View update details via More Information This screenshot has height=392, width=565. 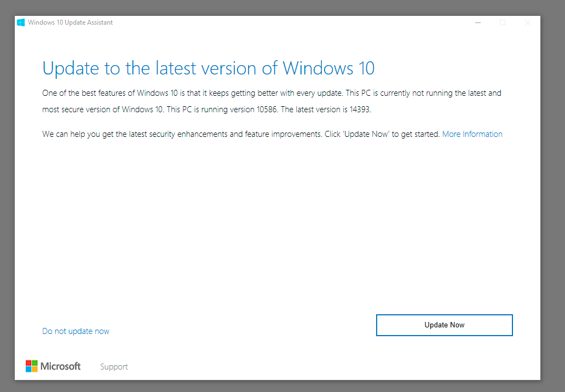click(472, 134)
